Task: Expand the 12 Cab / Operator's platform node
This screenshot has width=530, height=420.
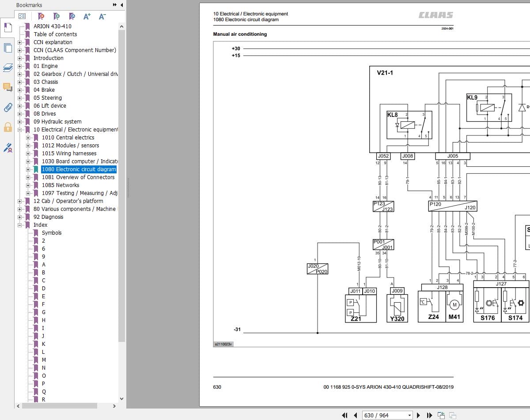Action: click(19, 201)
